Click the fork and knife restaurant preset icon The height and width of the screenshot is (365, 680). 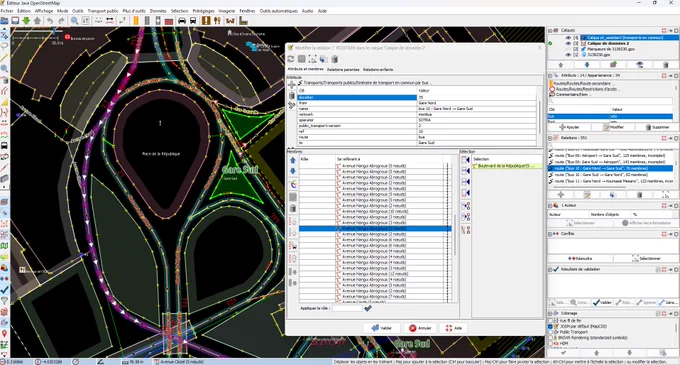coord(217,20)
